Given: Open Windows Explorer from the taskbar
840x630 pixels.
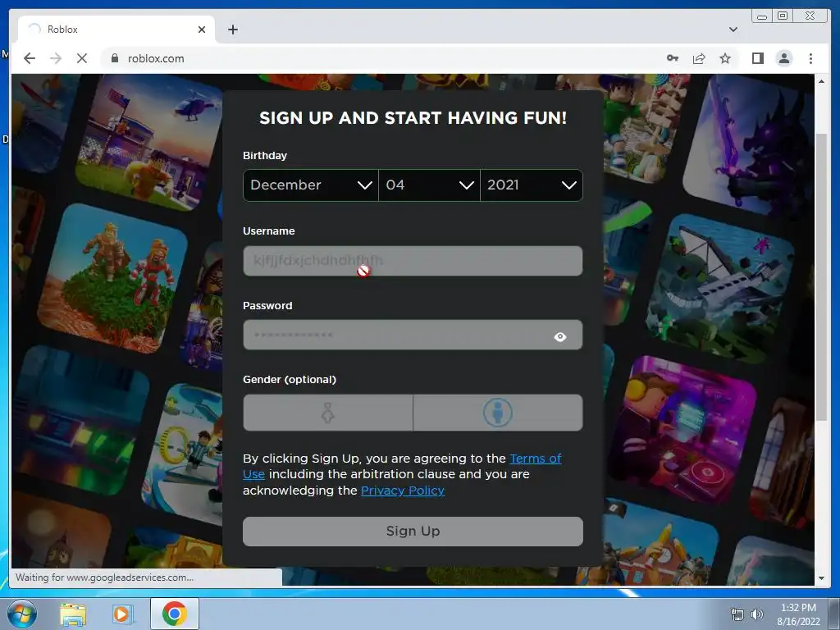Looking at the screenshot, I should (x=73, y=614).
